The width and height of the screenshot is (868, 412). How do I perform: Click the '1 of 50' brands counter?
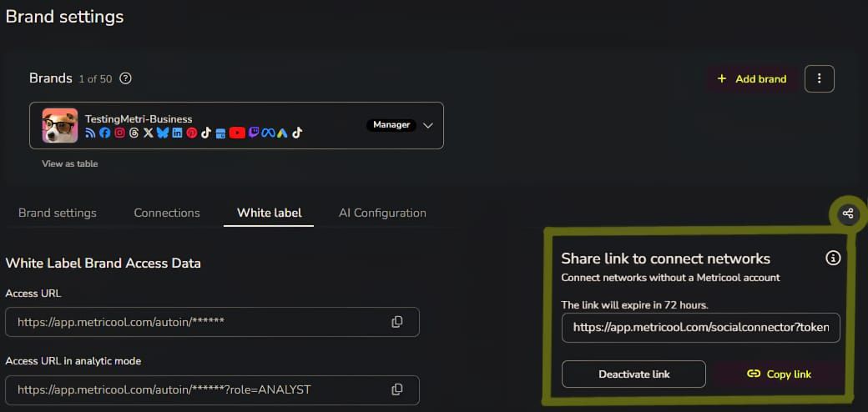pyautogui.click(x=95, y=79)
